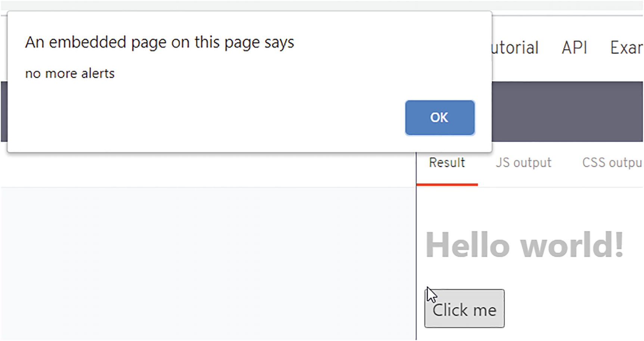Open the JS output tab
644x341 pixels.
click(x=523, y=163)
